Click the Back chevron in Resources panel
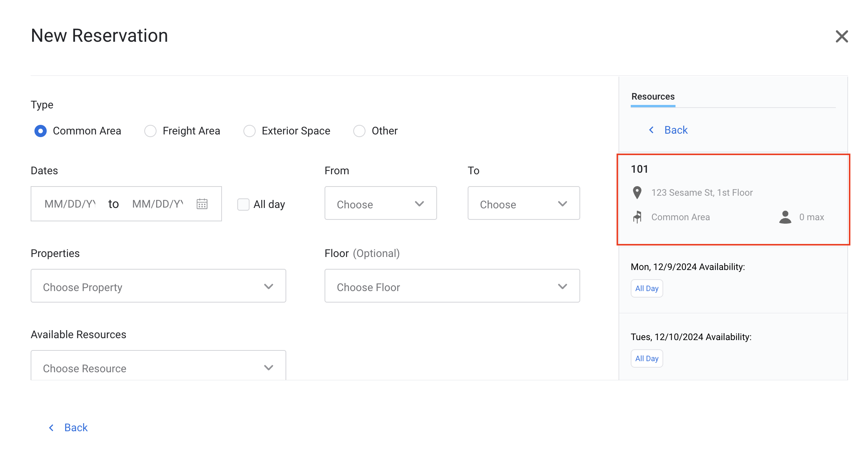 (651, 130)
